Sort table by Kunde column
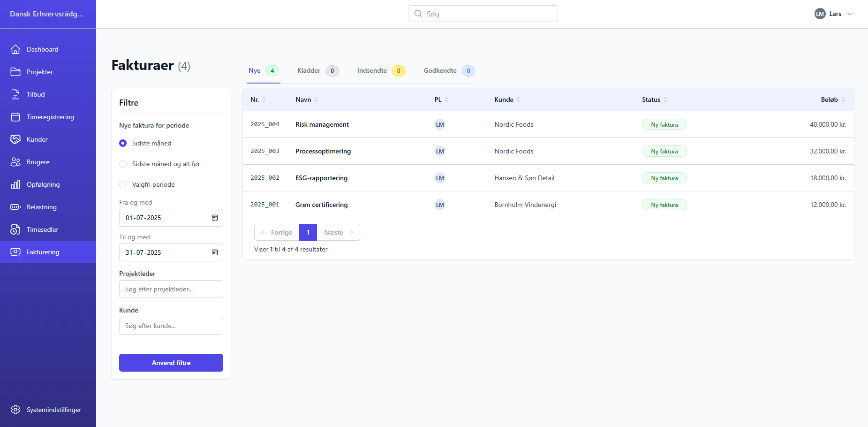Image resolution: width=868 pixels, height=427 pixels. click(507, 99)
